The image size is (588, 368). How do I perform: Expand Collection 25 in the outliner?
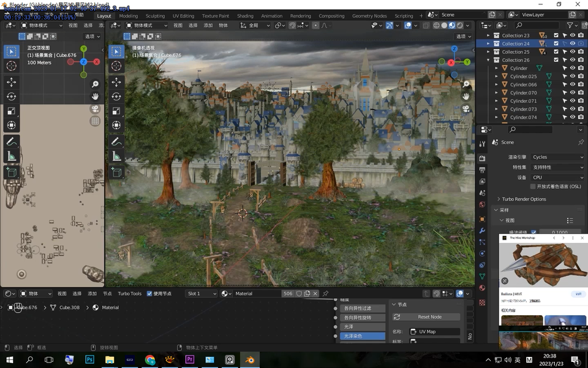coord(488,52)
